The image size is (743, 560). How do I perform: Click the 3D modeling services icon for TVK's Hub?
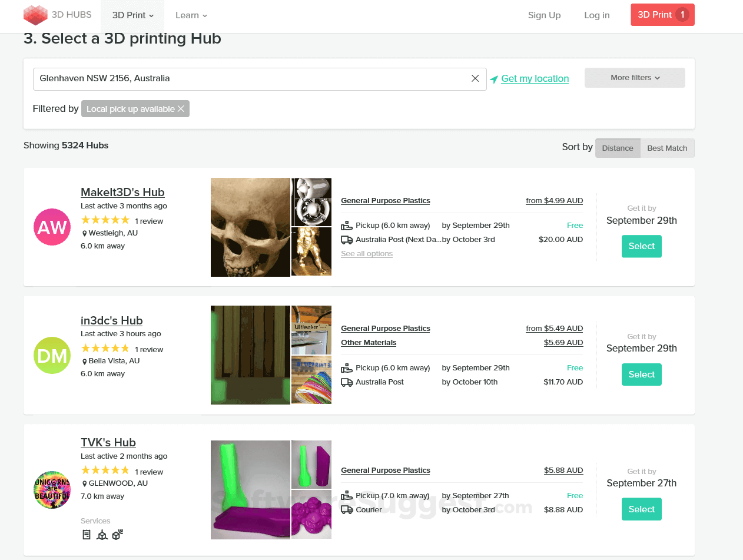pos(102,535)
